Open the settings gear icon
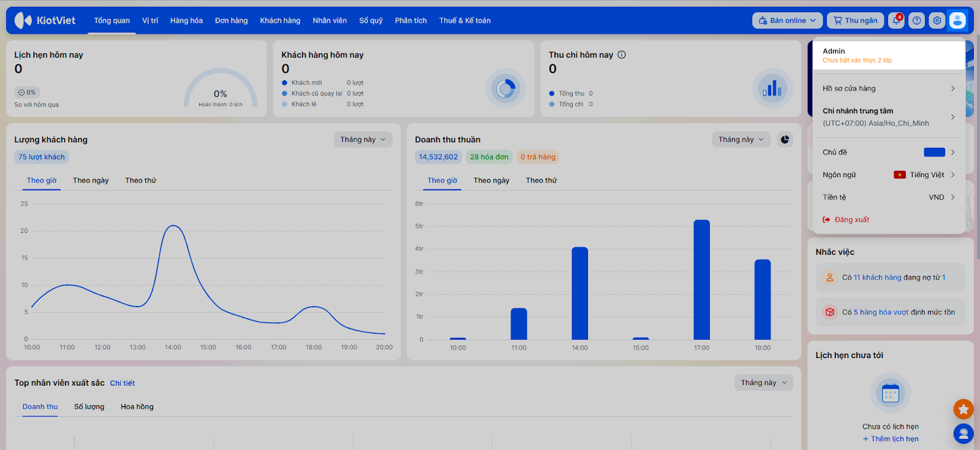The width and height of the screenshot is (980, 450). 937,20
